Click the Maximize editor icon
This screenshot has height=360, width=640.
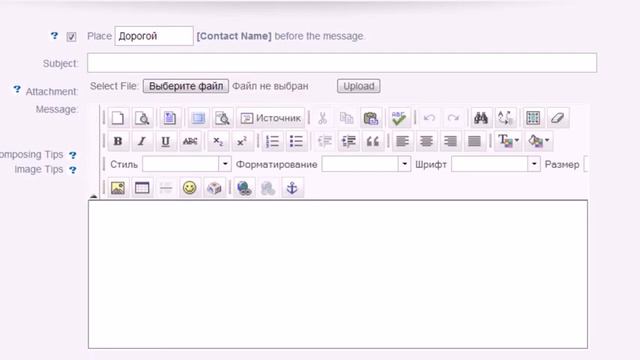(x=198, y=118)
